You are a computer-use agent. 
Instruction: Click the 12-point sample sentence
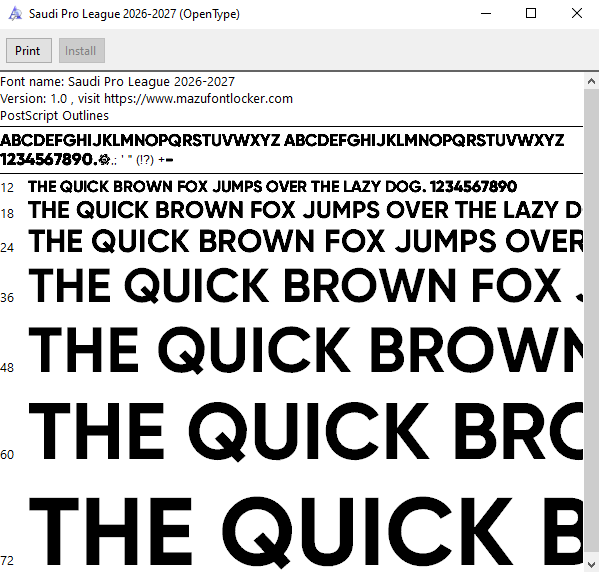(272, 187)
